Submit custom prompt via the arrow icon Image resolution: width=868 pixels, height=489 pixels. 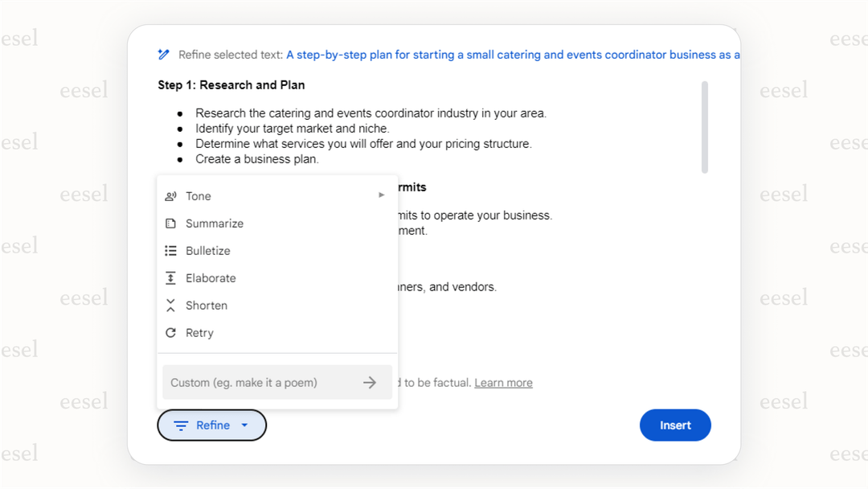(x=371, y=382)
